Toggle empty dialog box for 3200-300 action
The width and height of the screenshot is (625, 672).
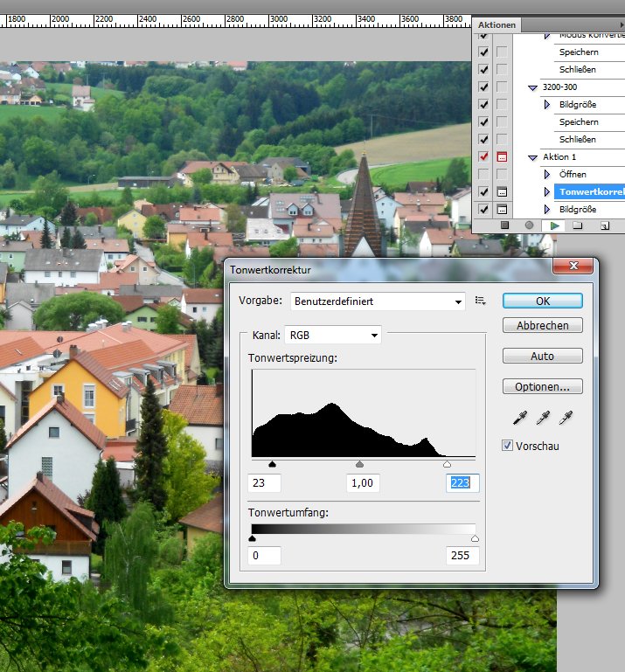[x=502, y=87]
